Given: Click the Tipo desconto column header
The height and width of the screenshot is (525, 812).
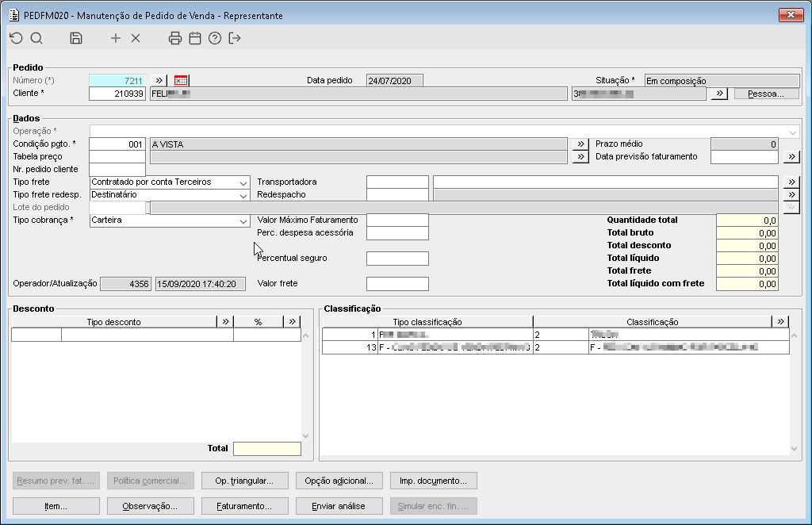Looking at the screenshot, I should point(114,321).
